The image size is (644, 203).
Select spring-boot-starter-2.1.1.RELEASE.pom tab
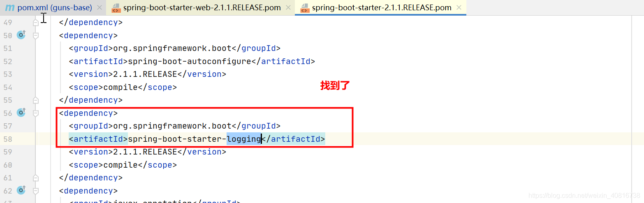tap(380, 7)
